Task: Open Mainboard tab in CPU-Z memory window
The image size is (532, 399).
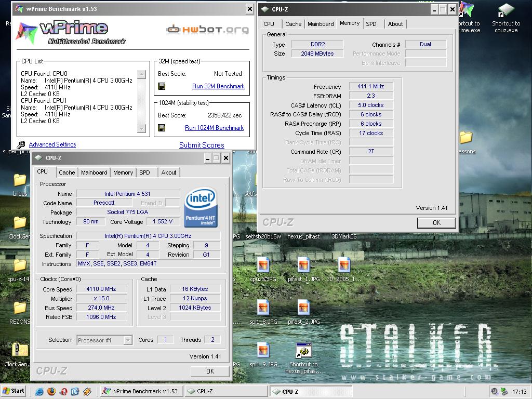Action: 321,24
